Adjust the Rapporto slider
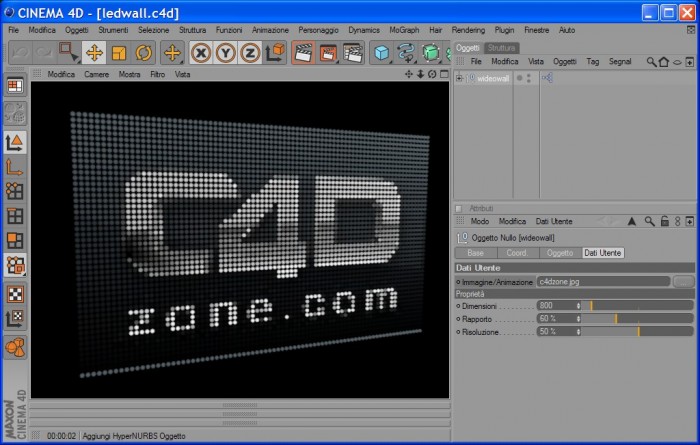Screen dimensions: 700x445 tap(638, 319)
